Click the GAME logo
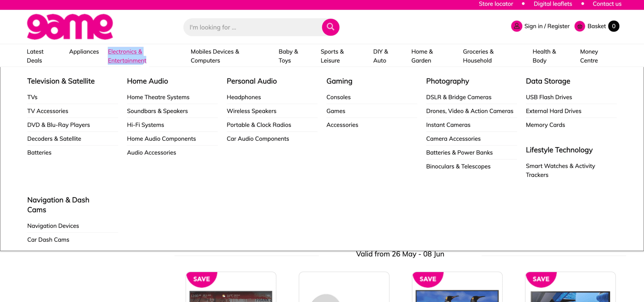 click(70, 27)
